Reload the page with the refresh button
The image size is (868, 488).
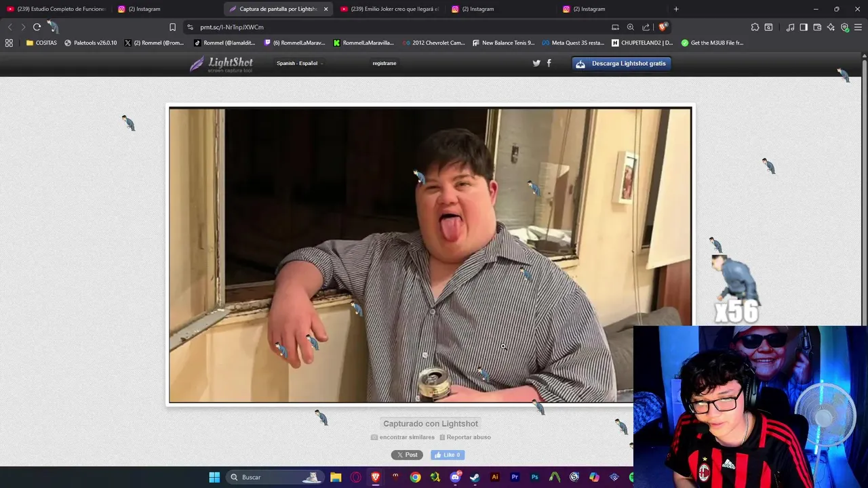(x=37, y=27)
